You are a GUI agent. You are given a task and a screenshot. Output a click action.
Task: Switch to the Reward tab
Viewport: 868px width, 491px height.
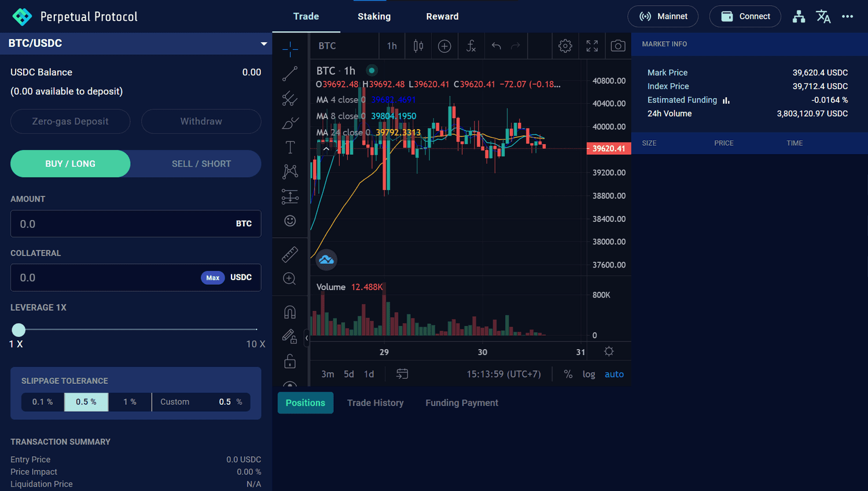coord(443,16)
